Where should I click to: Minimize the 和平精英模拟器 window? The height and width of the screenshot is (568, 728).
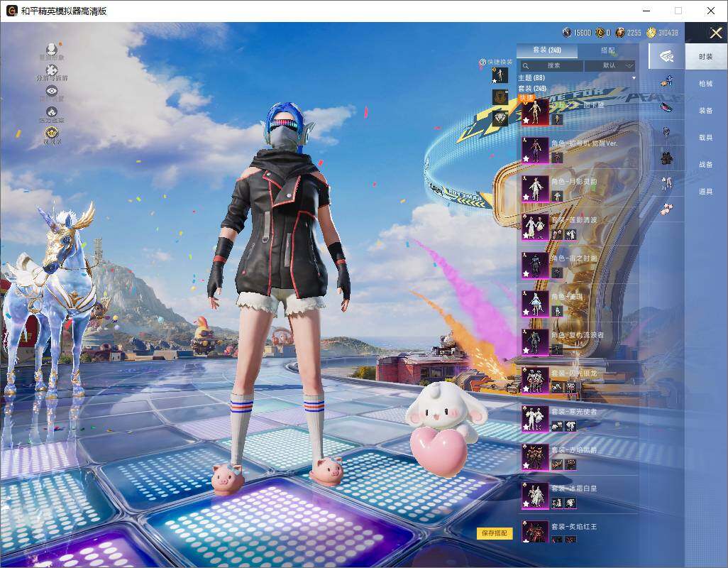coord(646,11)
